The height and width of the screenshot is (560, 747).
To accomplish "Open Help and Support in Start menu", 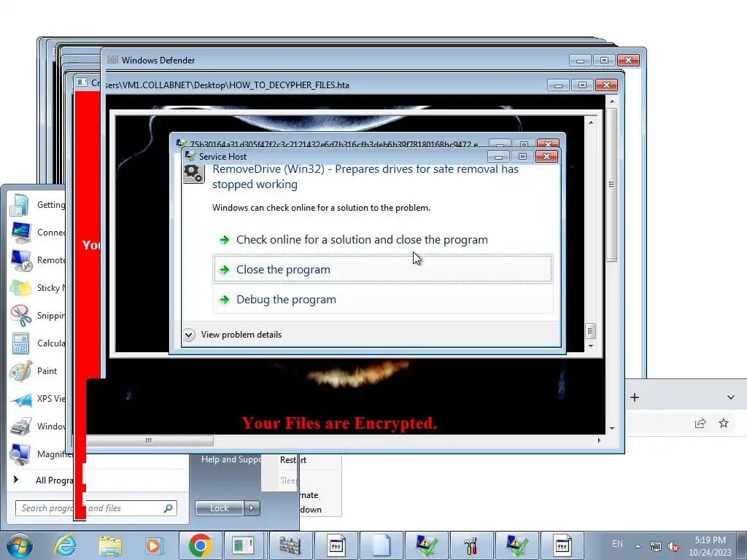I will [231, 459].
